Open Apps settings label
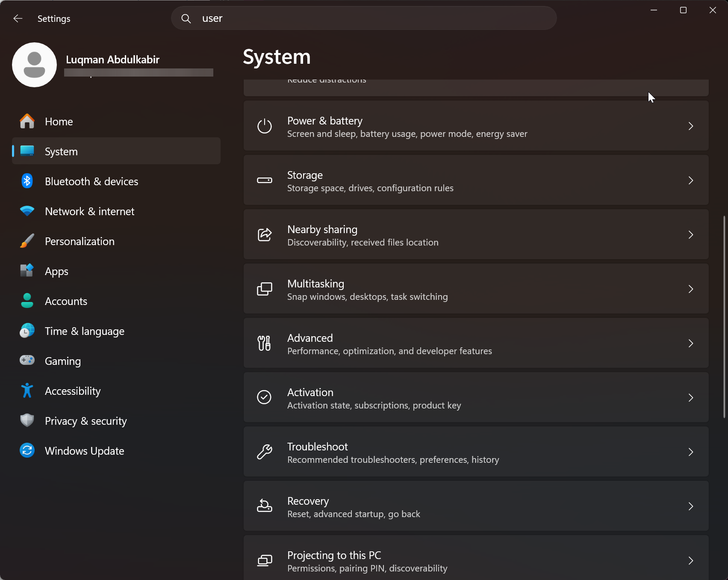 [x=56, y=272]
